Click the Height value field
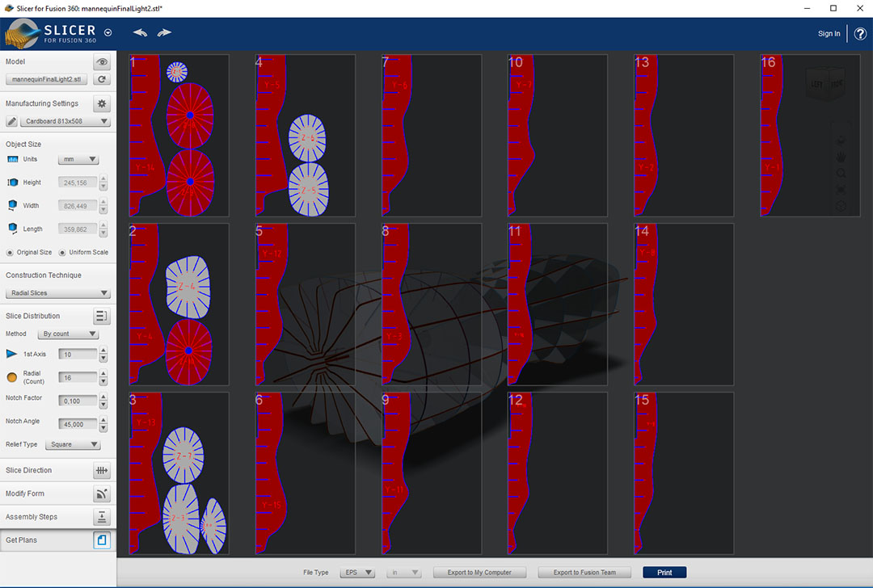Viewport: 873px width, 588px height. click(x=78, y=183)
